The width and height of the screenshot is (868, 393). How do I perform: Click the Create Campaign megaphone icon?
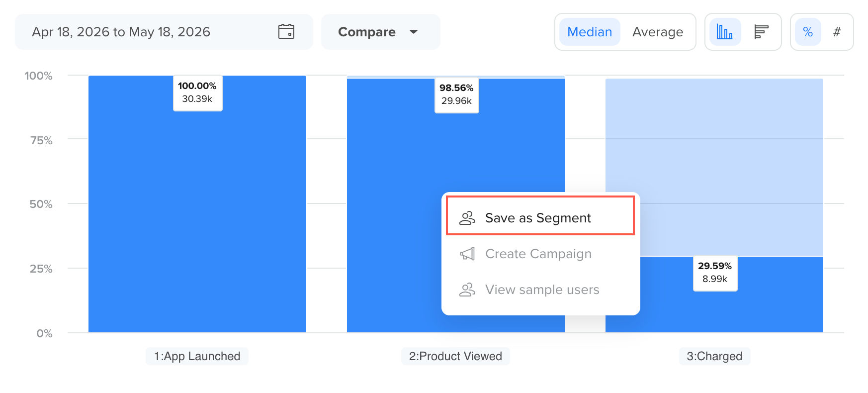[467, 254]
